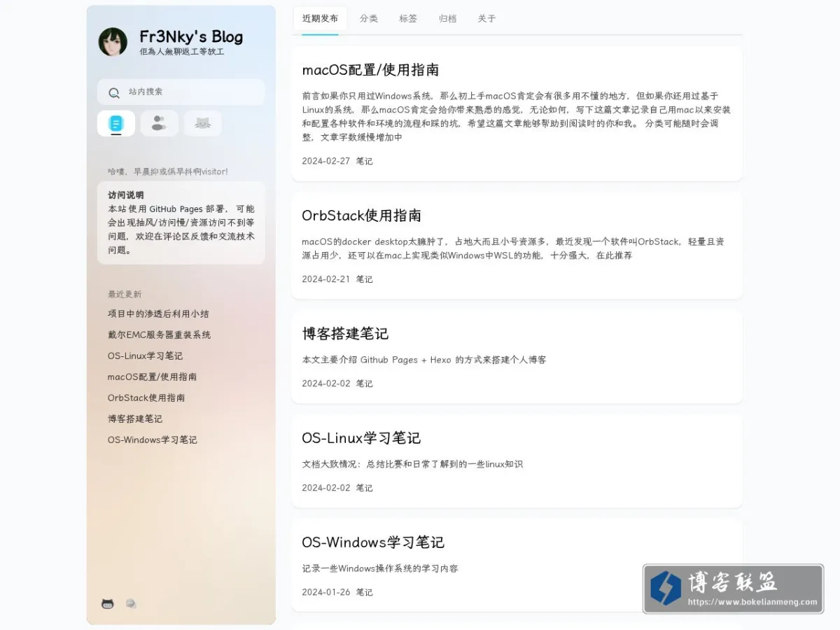Open post title OS-Linux学习笔记

361,438
